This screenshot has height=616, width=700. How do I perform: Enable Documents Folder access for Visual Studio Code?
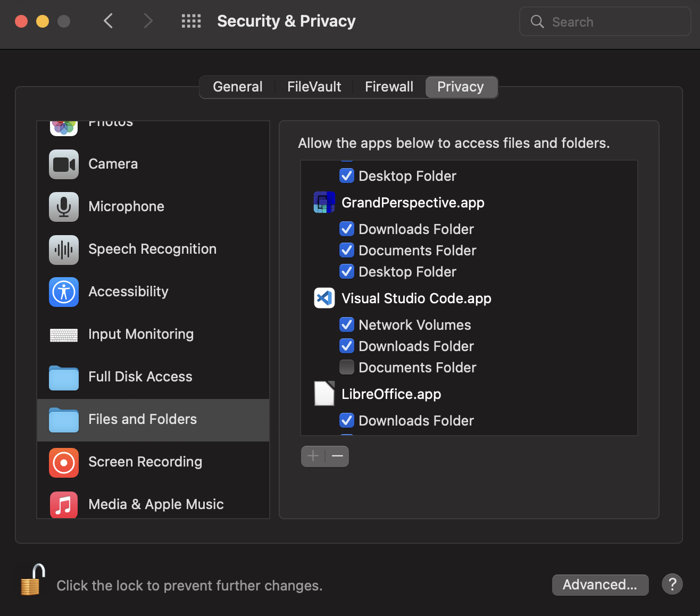346,367
